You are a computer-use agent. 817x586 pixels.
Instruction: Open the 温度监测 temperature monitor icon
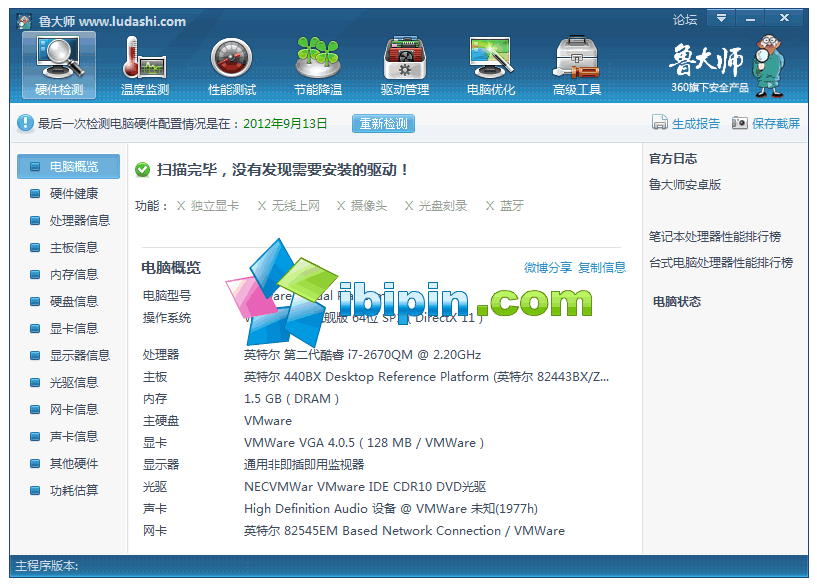(x=145, y=65)
